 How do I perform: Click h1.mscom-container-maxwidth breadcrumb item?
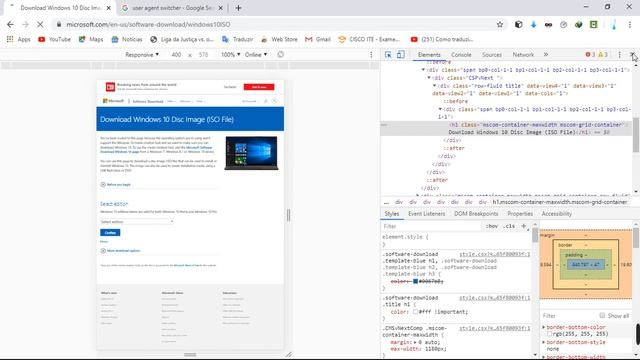[x=560, y=202]
